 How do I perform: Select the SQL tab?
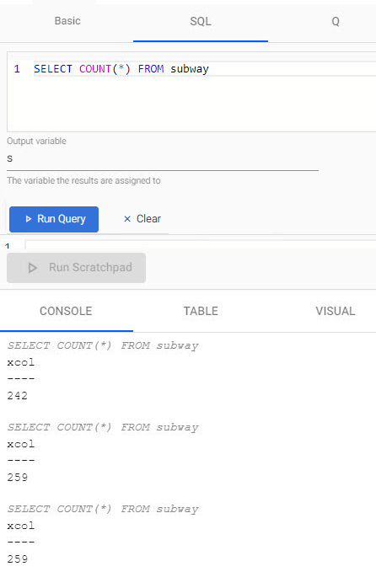pos(201,21)
